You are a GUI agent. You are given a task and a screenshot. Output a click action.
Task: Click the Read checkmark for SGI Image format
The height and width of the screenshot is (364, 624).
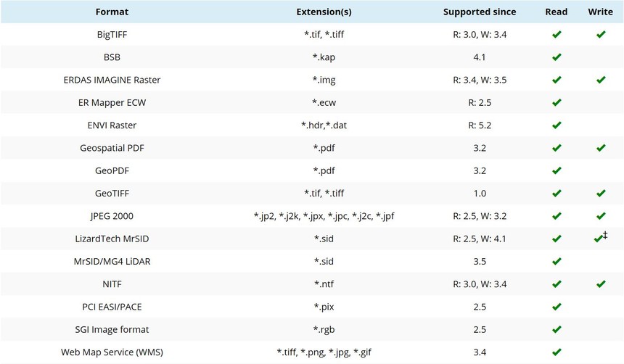tap(557, 329)
